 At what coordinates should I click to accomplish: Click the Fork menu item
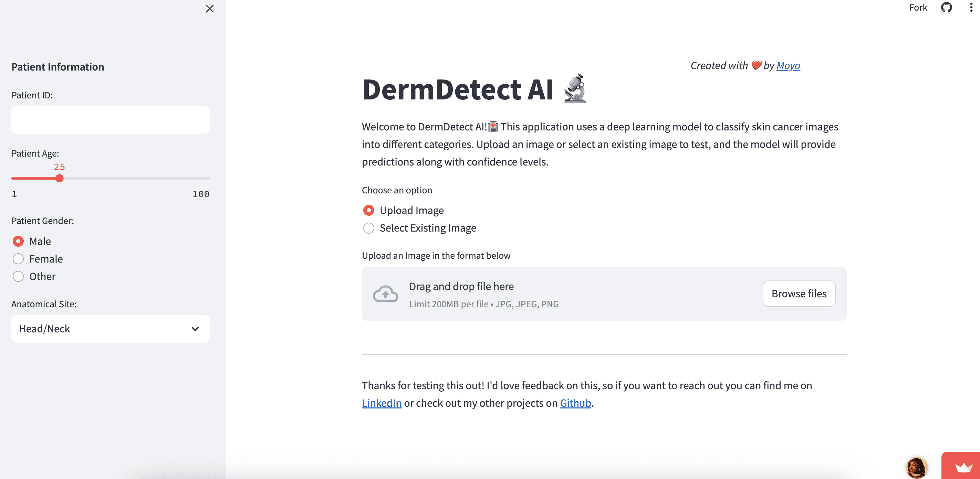coord(918,8)
